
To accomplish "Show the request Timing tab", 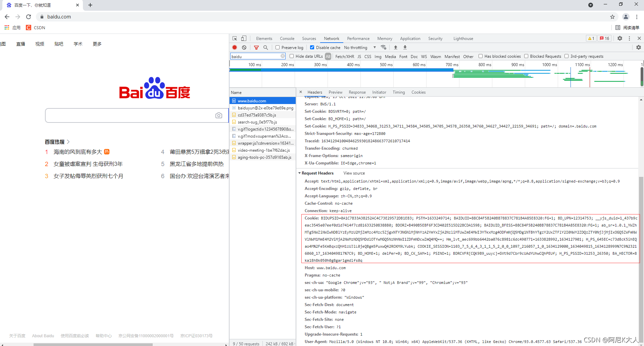I will 399,92.
